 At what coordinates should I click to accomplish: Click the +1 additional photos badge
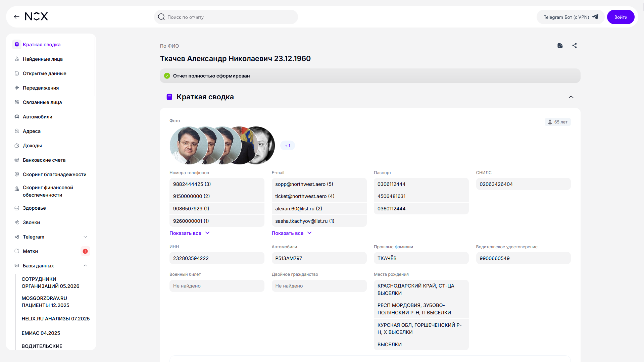pos(288,146)
